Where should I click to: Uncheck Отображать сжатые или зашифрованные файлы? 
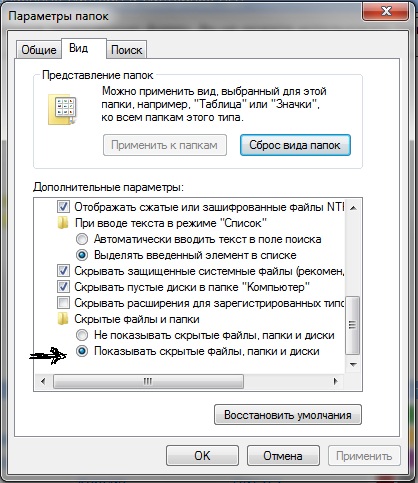pos(63,207)
